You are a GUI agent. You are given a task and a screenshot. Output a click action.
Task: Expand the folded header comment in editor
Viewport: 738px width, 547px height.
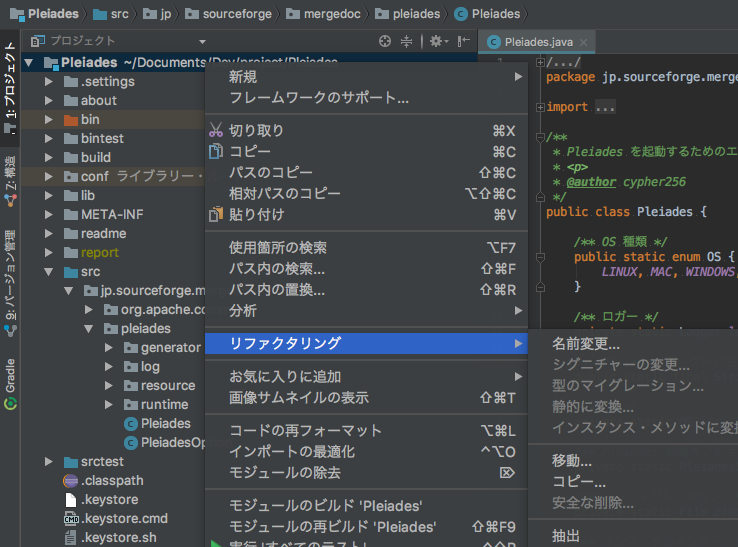540,62
